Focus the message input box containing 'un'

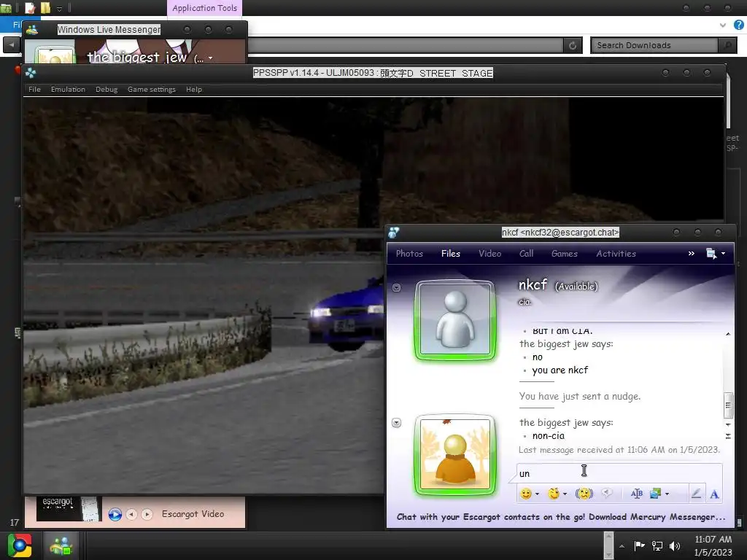(619, 473)
